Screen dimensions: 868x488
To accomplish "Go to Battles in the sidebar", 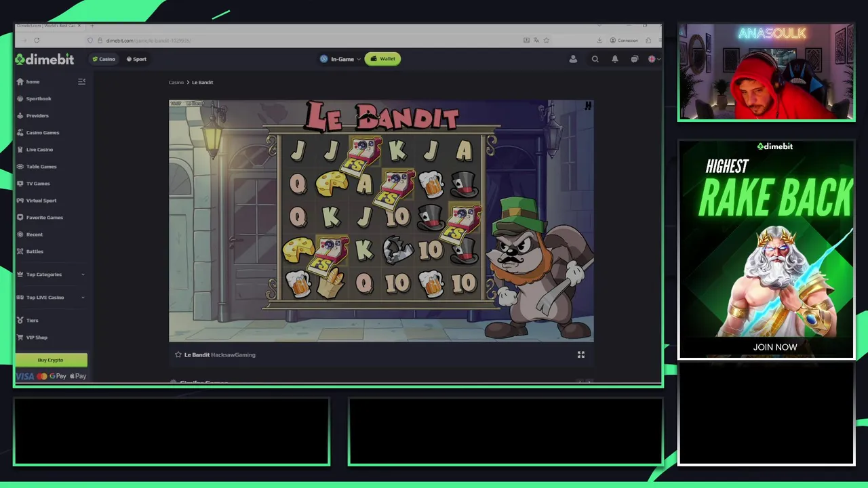I will 31,251.
